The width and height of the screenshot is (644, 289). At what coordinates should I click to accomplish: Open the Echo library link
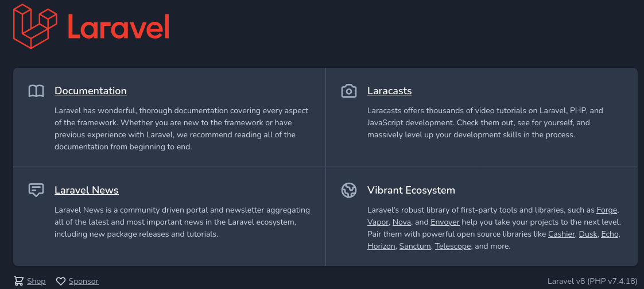point(610,234)
